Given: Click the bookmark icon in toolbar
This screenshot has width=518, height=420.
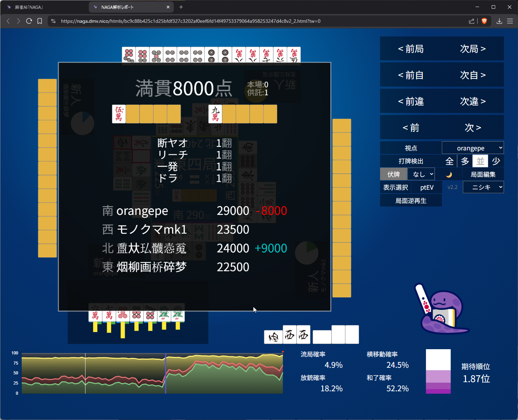Looking at the screenshot, I should (40, 21).
